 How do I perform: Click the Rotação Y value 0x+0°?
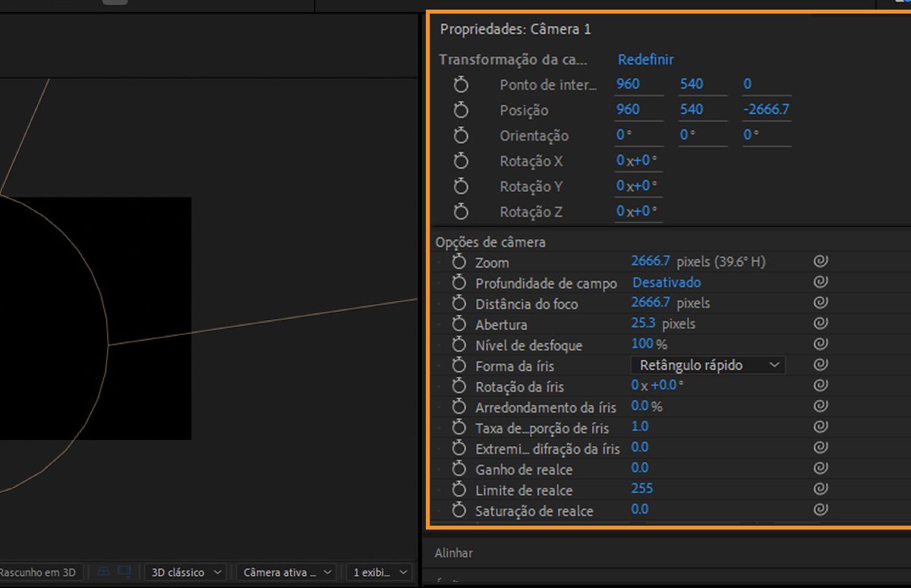637,186
